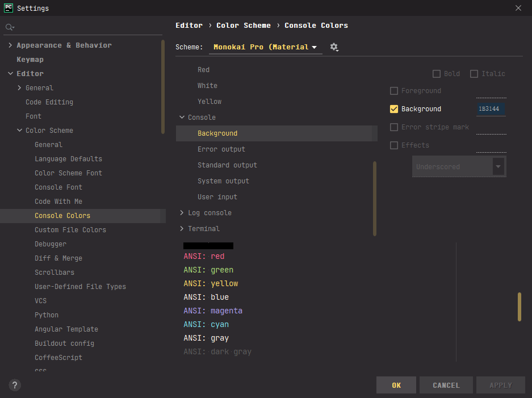The height and width of the screenshot is (398, 532).
Task: Click the PyCharm logo in title bar
Action: [x=9, y=8]
